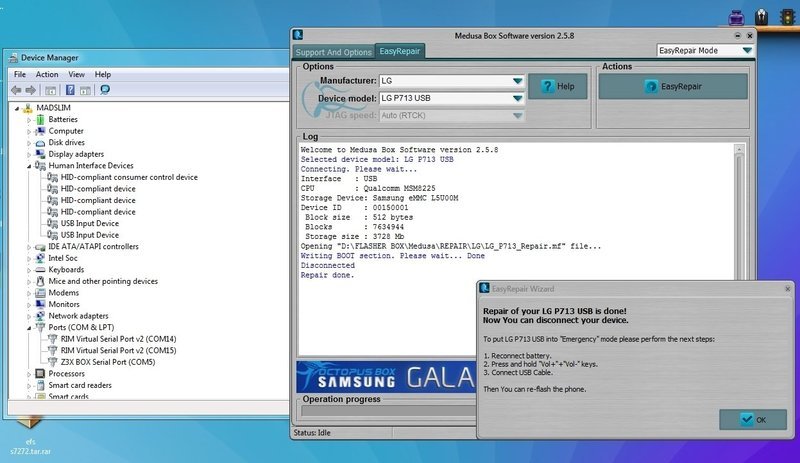Click the EasyRepair Wizard title icon
Screen dimensions: 800x463
(x=485, y=288)
